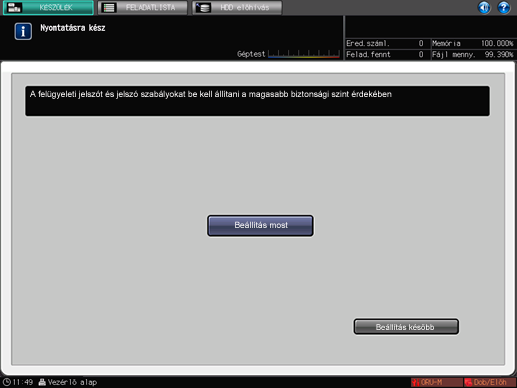Click the ORU-M status indicator
517x388 pixels.
436,382
